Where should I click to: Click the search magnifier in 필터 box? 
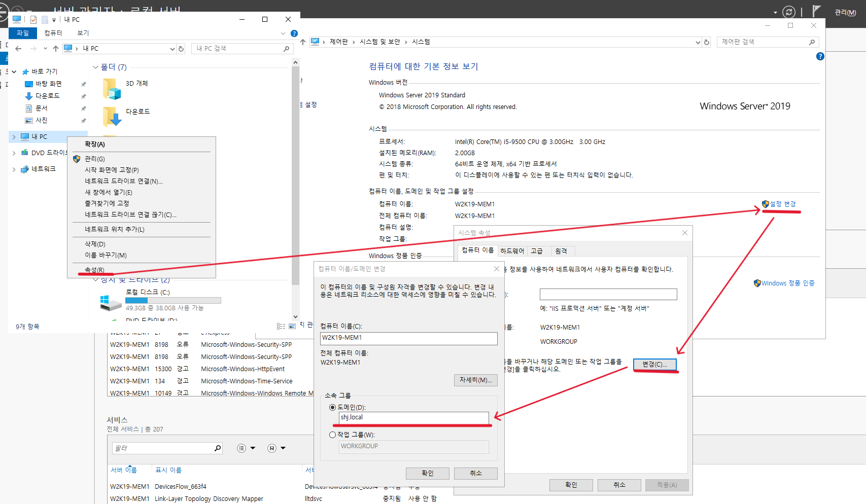218,448
